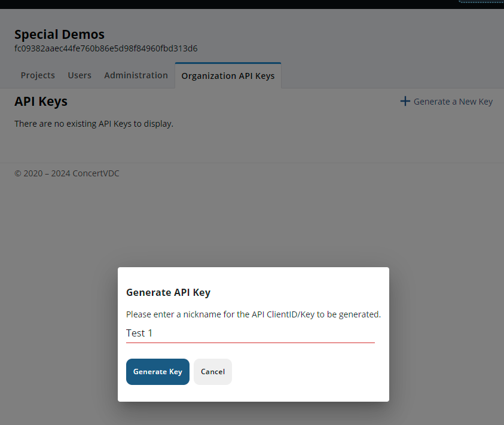
Task: Click the organization ID hash string
Action: 106,48
